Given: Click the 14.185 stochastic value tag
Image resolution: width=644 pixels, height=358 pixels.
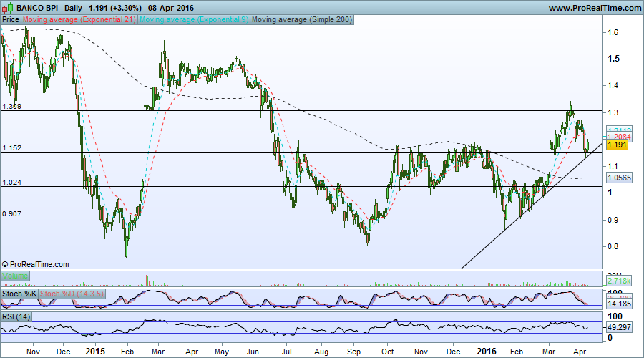Looking at the screenshot, I should [x=620, y=304].
